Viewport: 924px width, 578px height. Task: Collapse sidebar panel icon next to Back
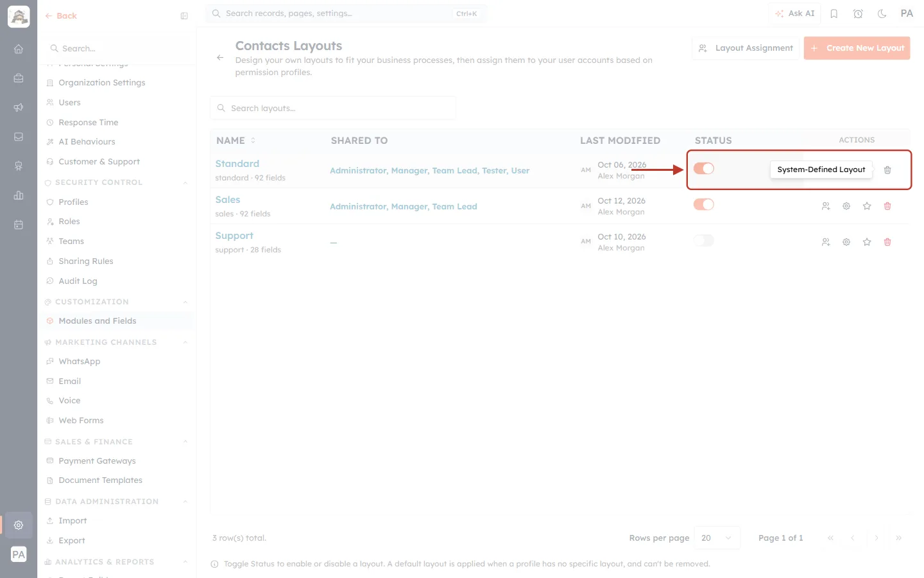click(184, 16)
